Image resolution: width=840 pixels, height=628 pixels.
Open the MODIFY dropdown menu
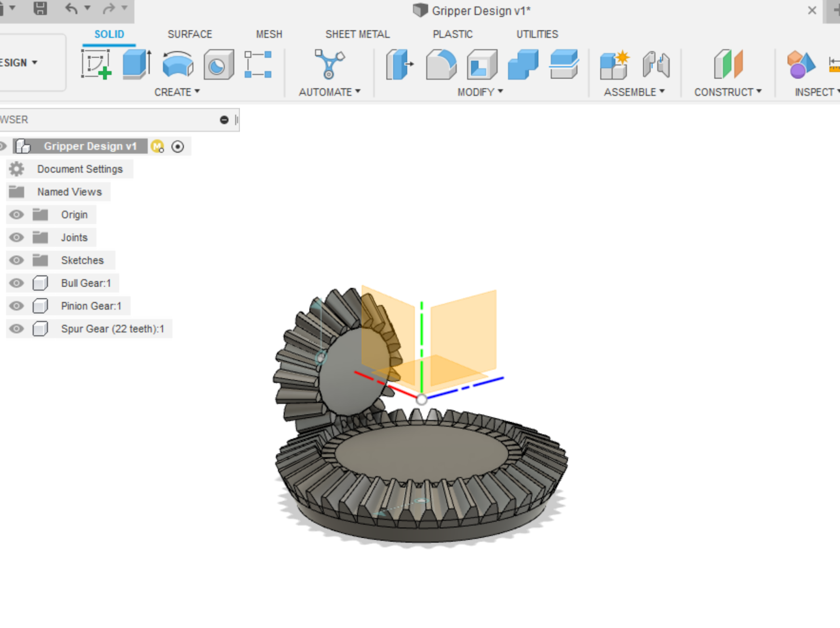point(480,92)
